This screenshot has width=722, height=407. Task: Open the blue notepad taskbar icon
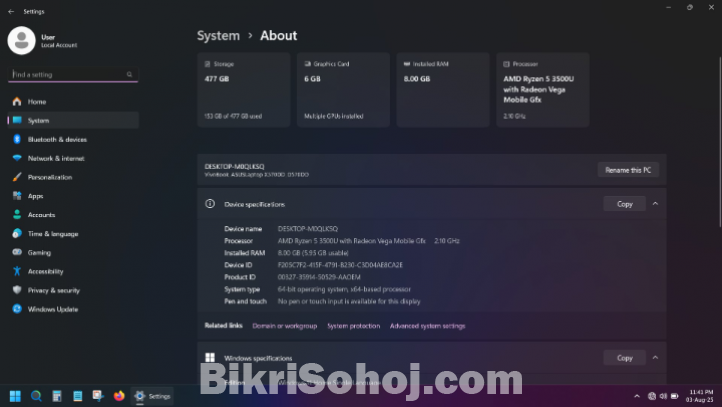pyautogui.click(x=77, y=396)
